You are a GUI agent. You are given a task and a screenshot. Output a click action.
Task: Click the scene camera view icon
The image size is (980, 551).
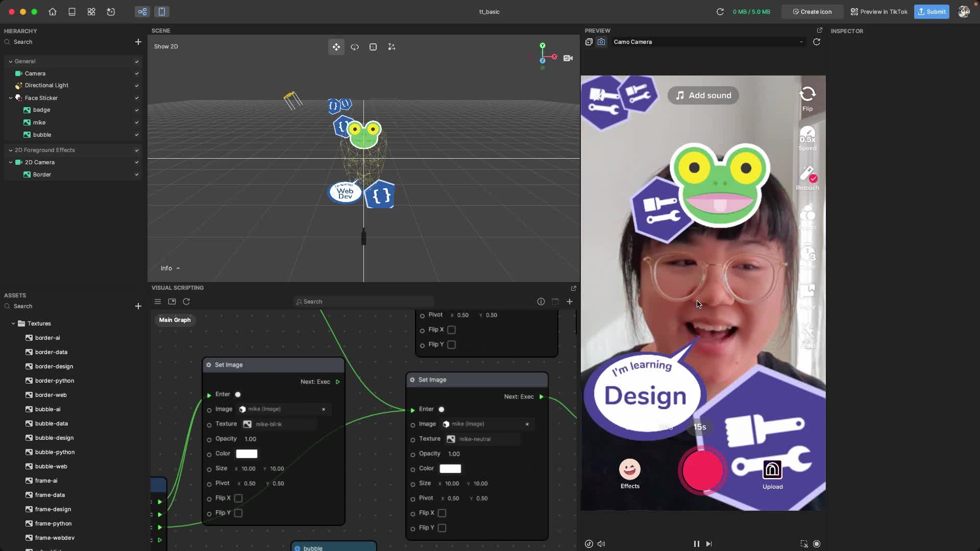pos(568,58)
